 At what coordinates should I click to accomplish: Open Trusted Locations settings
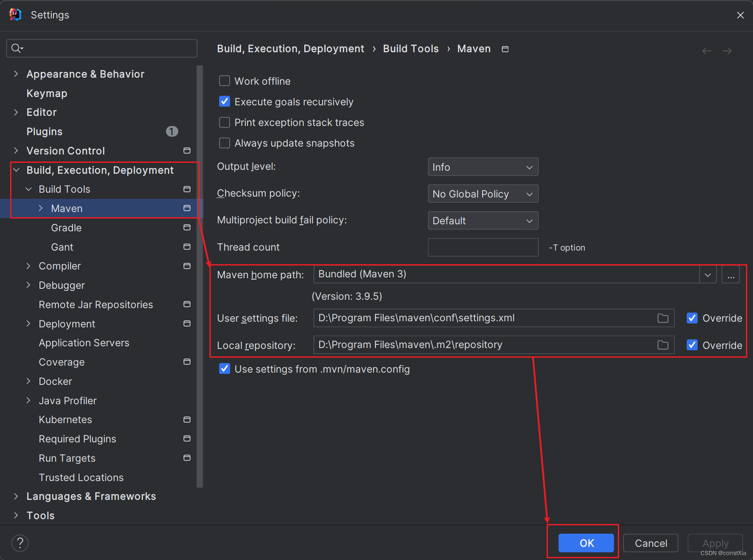click(81, 477)
